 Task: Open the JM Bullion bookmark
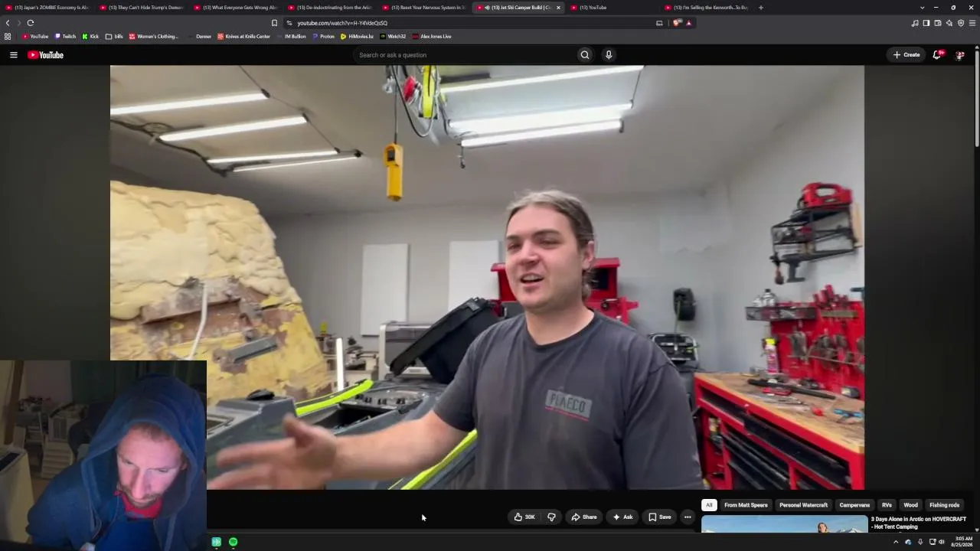tap(291, 37)
